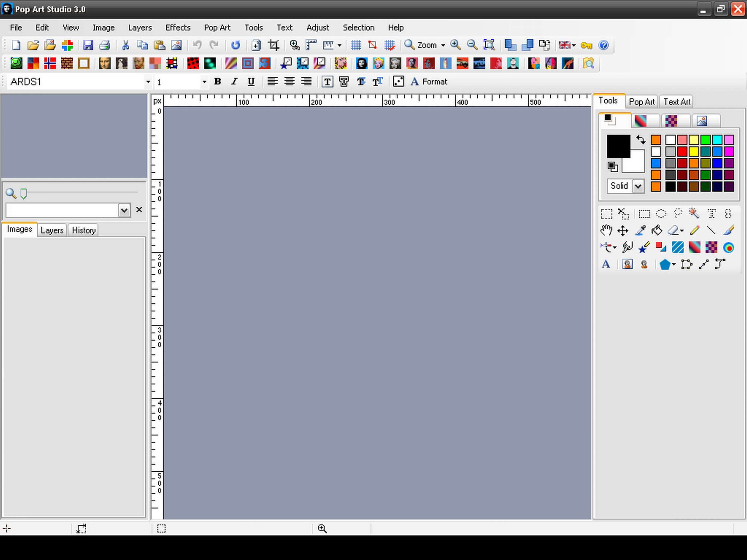Toggle underline text formatting

point(251,81)
